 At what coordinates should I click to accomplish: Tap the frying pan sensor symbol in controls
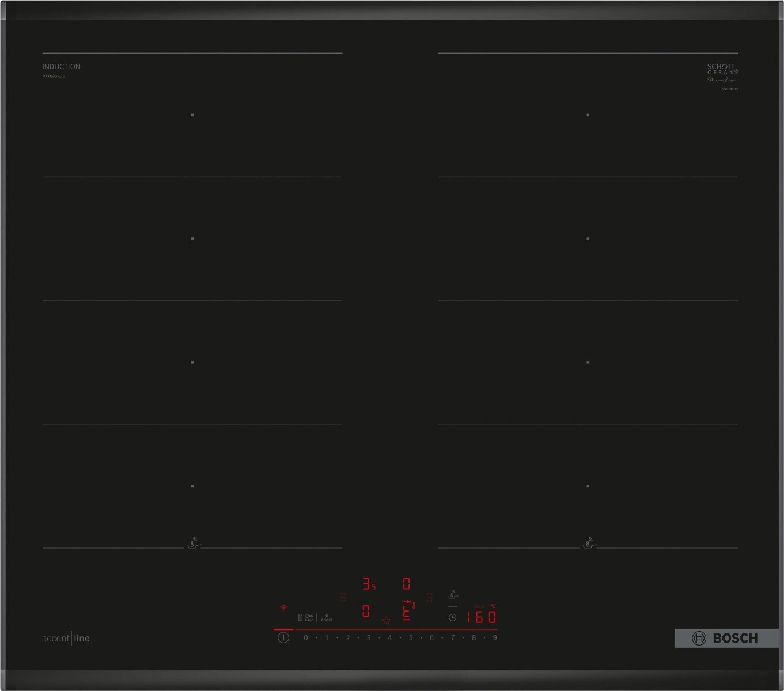(x=453, y=595)
